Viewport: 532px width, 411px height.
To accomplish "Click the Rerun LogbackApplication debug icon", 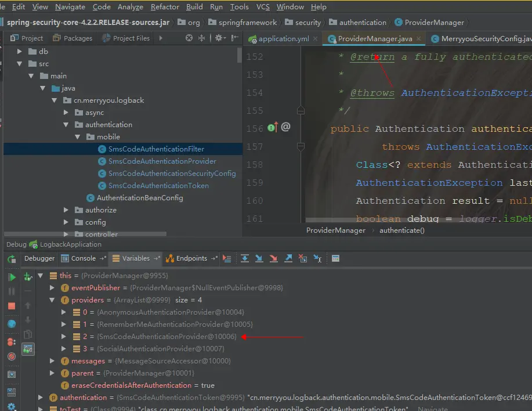I will click(x=12, y=259).
